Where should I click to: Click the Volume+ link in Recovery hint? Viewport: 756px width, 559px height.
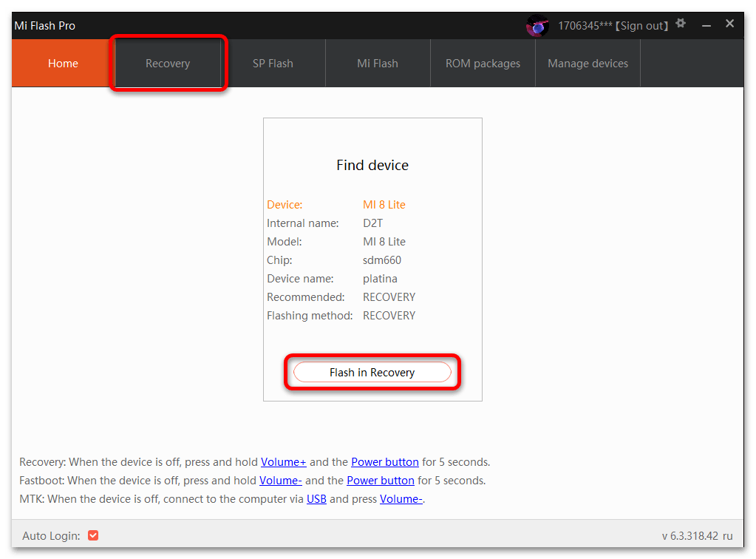pos(284,462)
